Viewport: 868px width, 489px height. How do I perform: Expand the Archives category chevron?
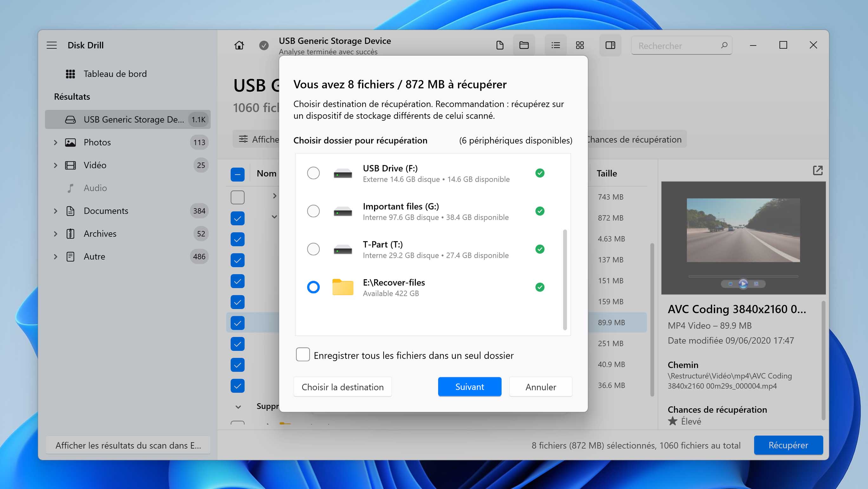coord(56,234)
